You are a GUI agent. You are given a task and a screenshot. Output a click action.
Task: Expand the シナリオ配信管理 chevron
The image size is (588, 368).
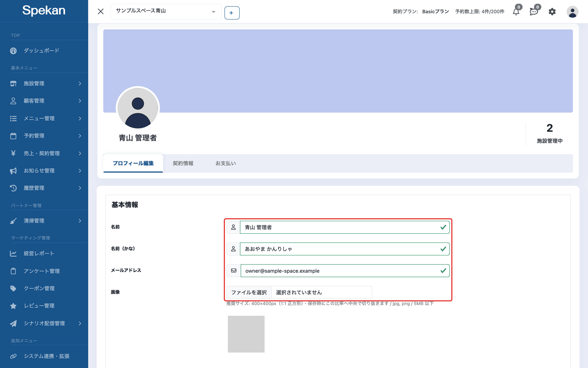click(80, 323)
